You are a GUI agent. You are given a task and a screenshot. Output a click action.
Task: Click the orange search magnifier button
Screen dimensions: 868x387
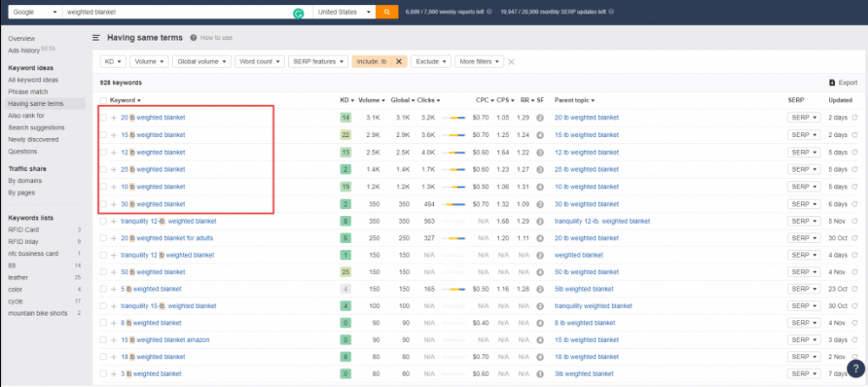pos(388,12)
